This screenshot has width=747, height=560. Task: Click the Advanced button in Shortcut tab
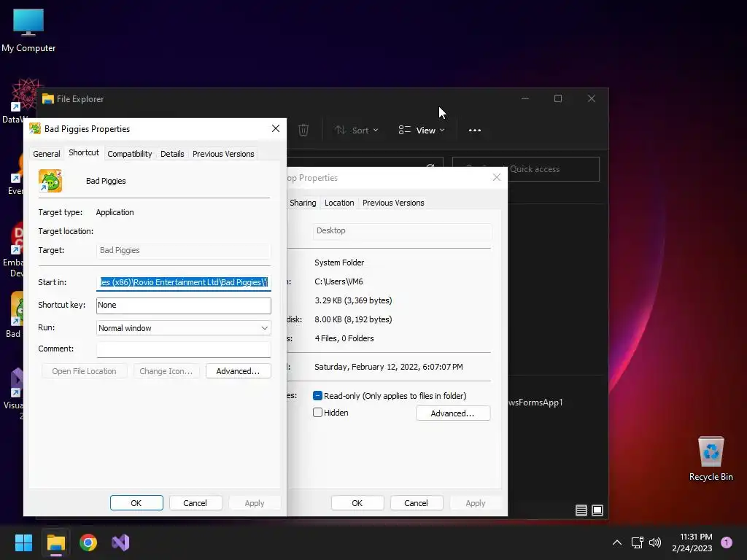239,371
